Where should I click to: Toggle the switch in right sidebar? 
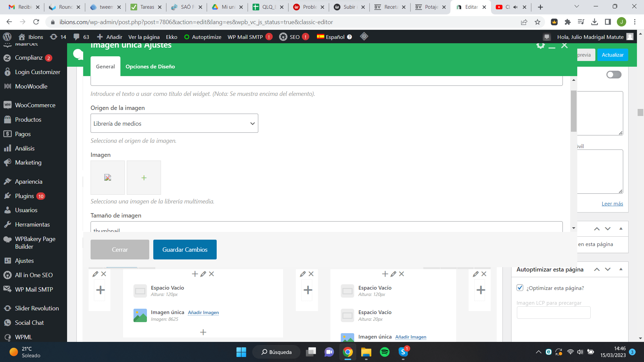[x=614, y=75]
